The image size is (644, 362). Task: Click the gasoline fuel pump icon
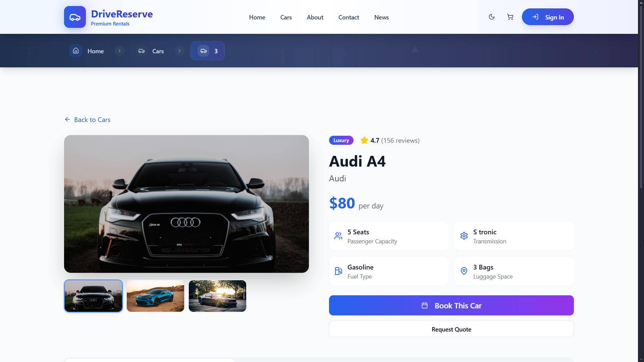[x=338, y=271]
